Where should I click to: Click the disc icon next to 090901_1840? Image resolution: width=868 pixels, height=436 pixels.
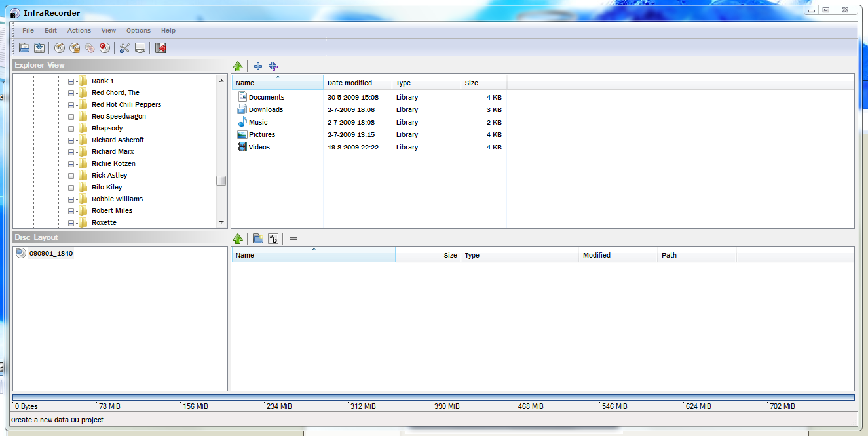pos(20,253)
